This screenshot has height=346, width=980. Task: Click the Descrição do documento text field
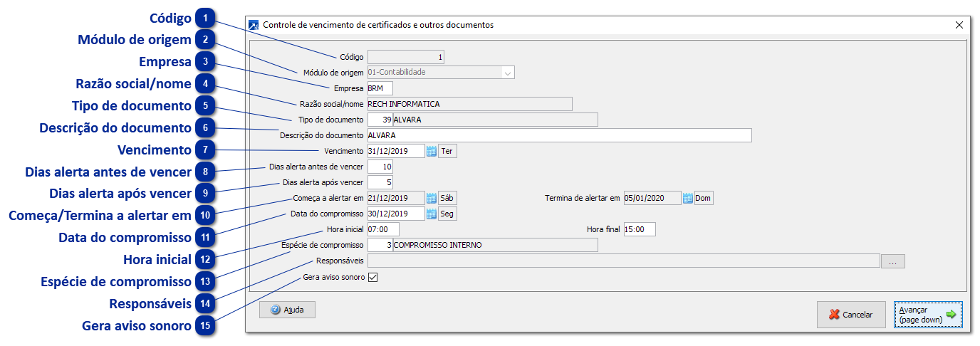(x=559, y=135)
